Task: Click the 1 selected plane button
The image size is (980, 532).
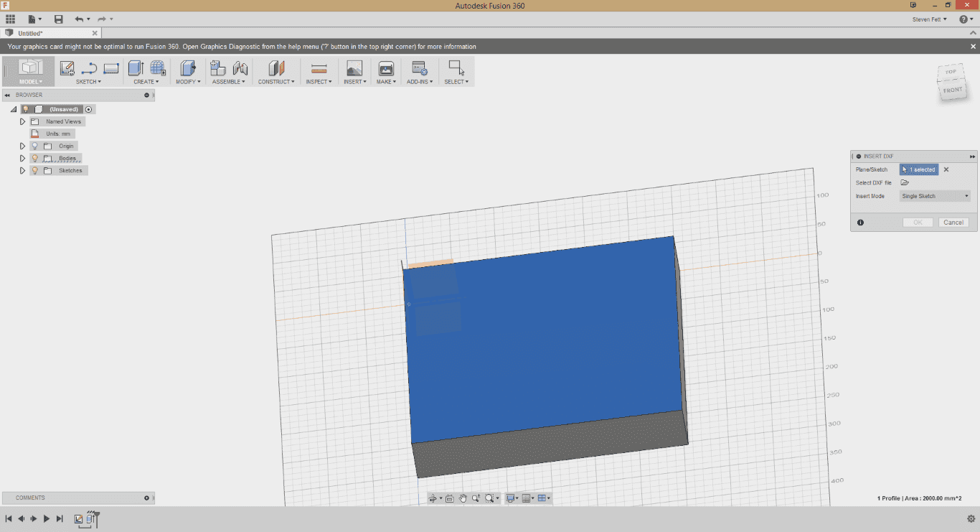Action: point(919,169)
